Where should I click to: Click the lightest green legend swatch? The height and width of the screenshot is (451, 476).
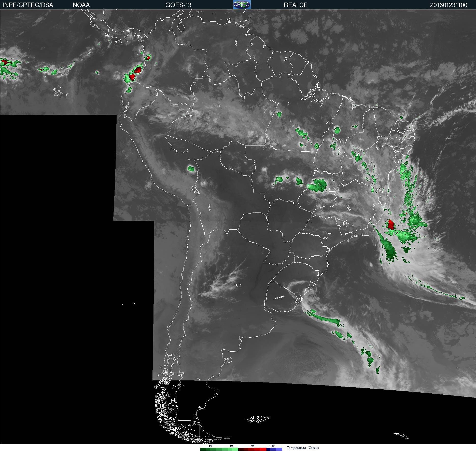235,449
